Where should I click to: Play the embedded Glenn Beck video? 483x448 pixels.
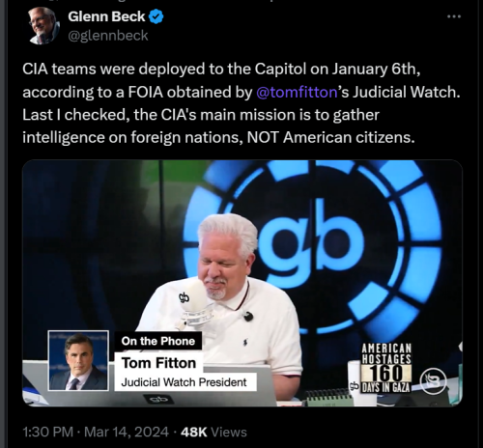pyautogui.click(x=242, y=283)
